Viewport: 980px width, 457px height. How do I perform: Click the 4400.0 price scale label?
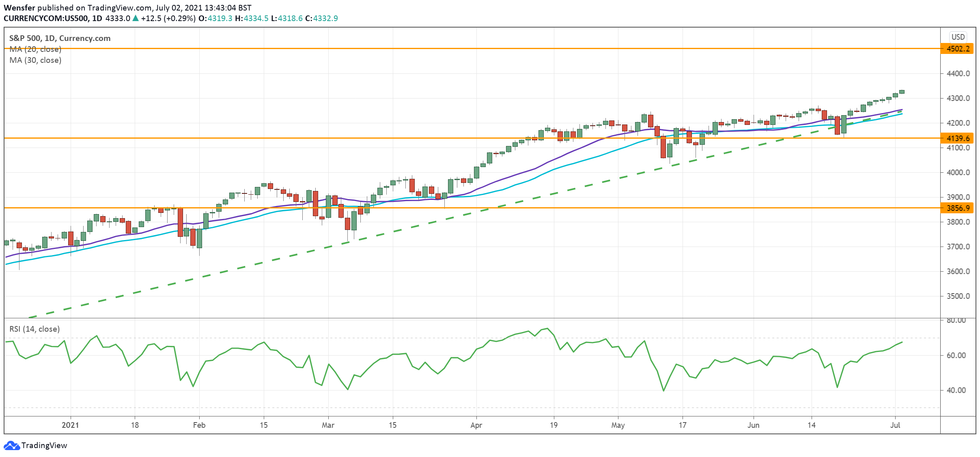coord(958,73)
